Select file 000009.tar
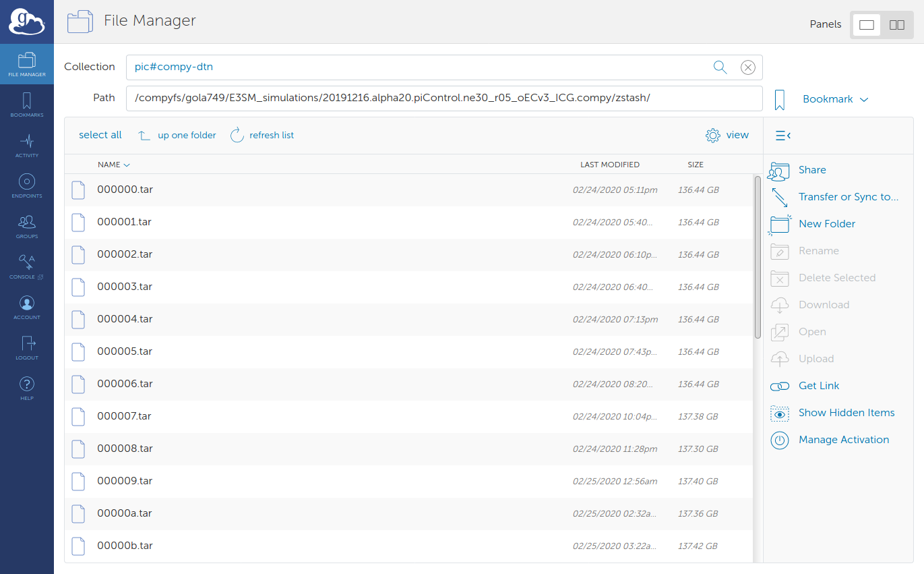Image resolution: width=924 pixels, height=574 pixels. pos(408,482)
